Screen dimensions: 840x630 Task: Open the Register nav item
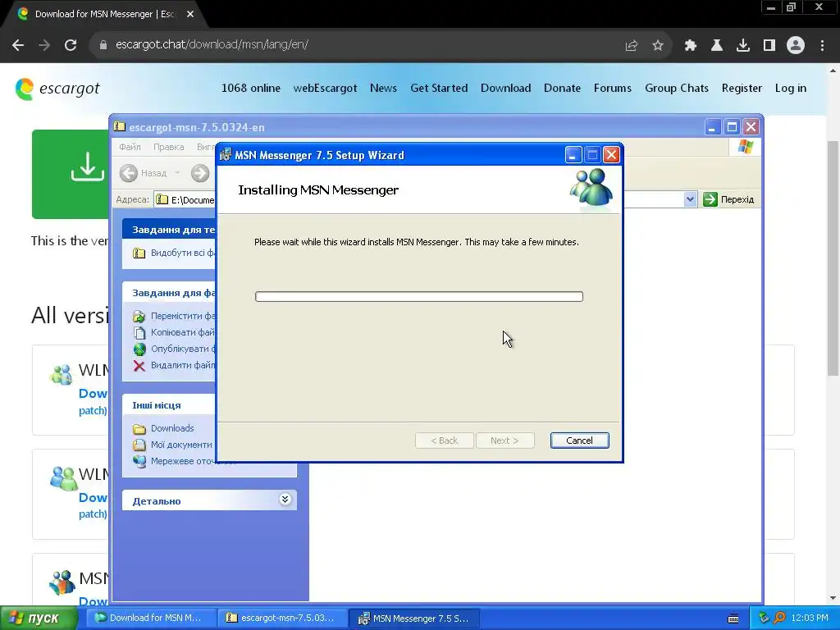(742, 89)
